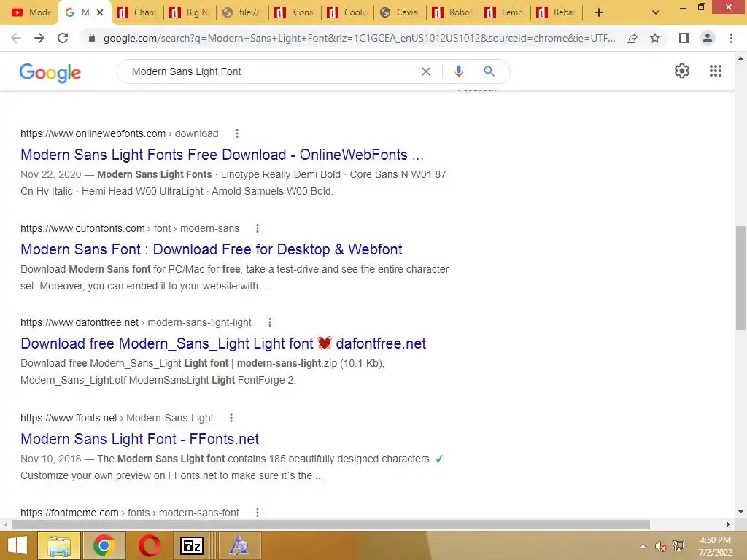The height and width of the screenshot is (560, 747).
Task: Click the muted volume tray icon
Action: point(660,546)
